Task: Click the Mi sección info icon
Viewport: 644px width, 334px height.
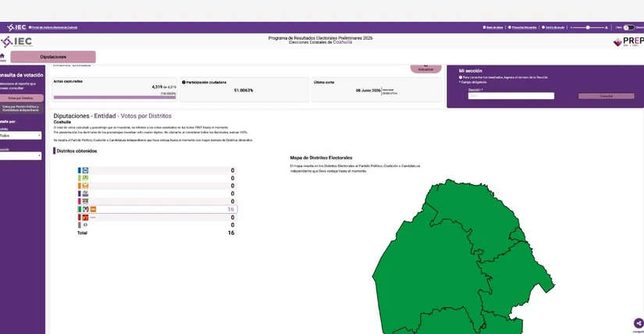Action: pos(461,77)
